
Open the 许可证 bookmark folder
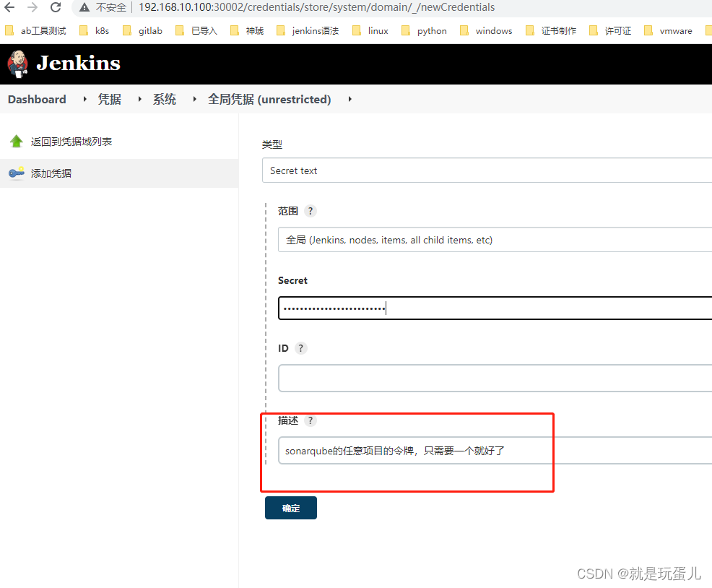[610, 30]
